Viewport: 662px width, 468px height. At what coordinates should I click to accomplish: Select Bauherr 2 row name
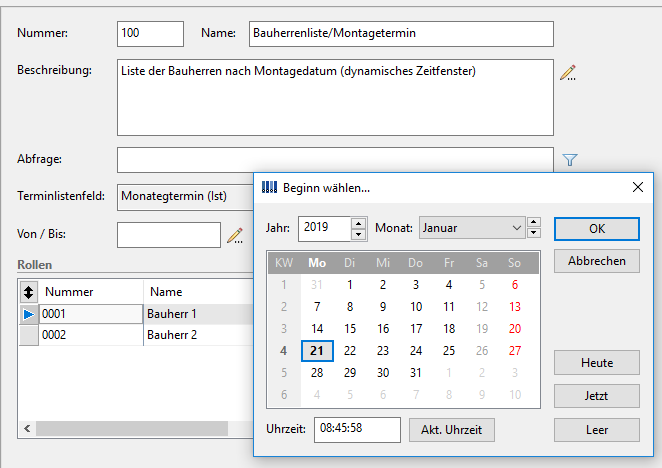coord(198,335)
